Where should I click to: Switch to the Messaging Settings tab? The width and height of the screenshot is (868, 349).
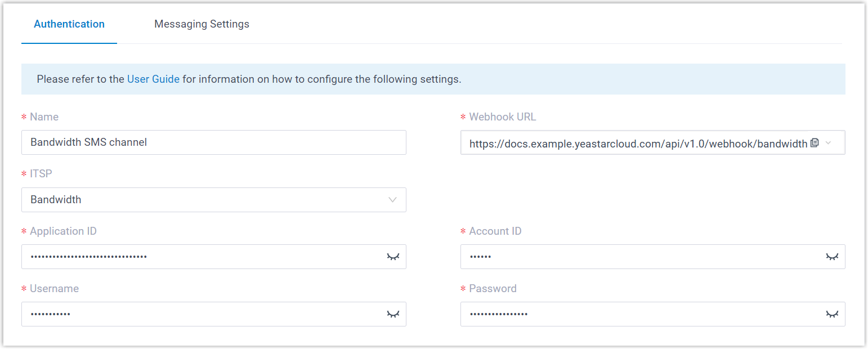tap(202, 24)
